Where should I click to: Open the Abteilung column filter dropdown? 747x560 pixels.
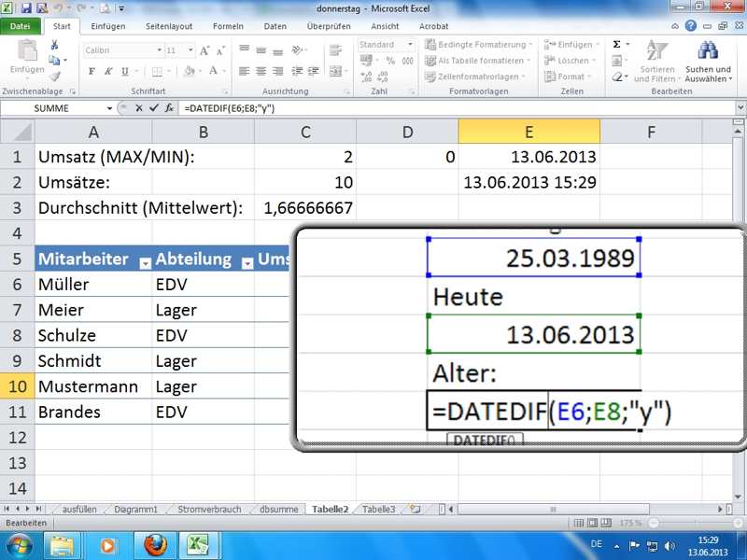coord(247,263)
